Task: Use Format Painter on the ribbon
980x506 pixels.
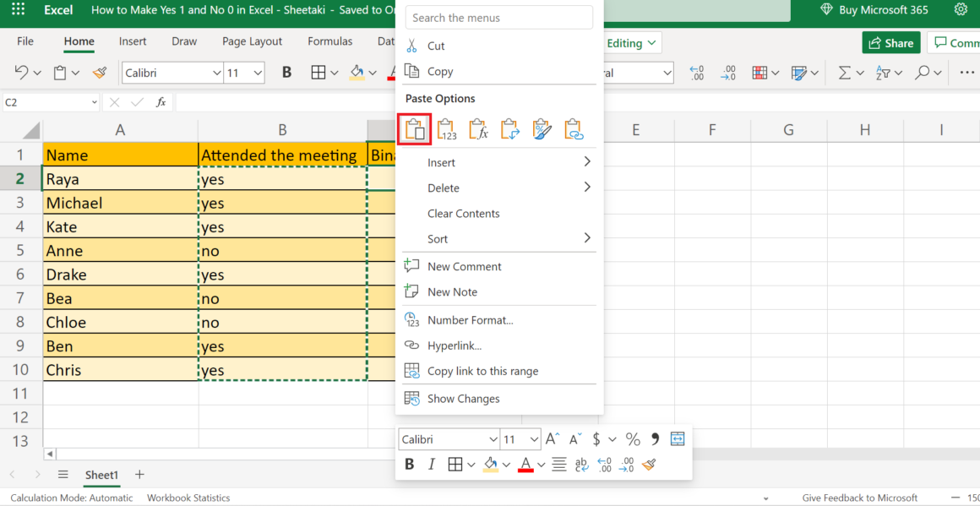Action: tap(99, 73)
